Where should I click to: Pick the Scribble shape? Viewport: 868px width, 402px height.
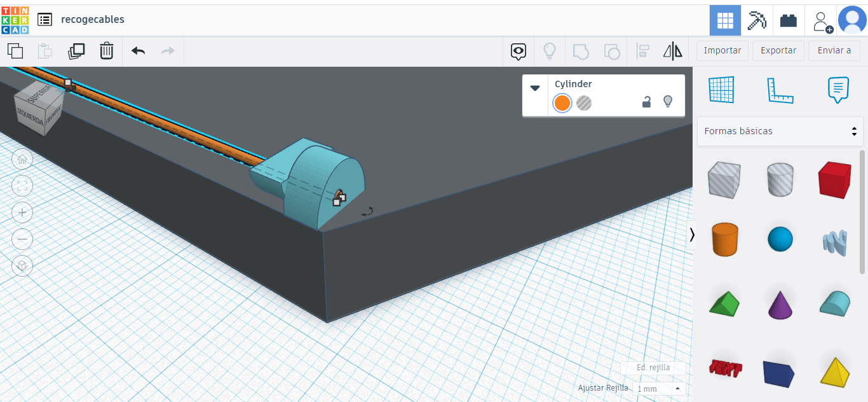[x=834, y=242]
